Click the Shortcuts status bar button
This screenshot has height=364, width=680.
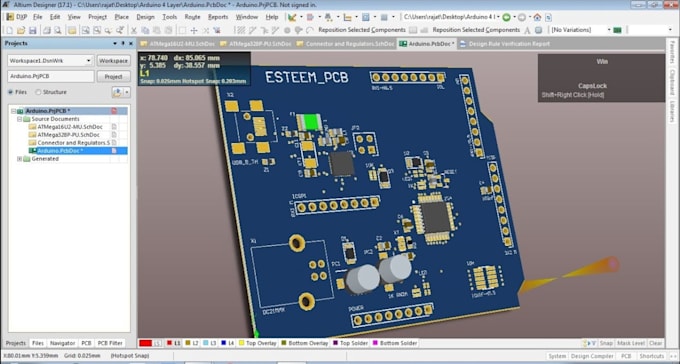coord(651,356)
